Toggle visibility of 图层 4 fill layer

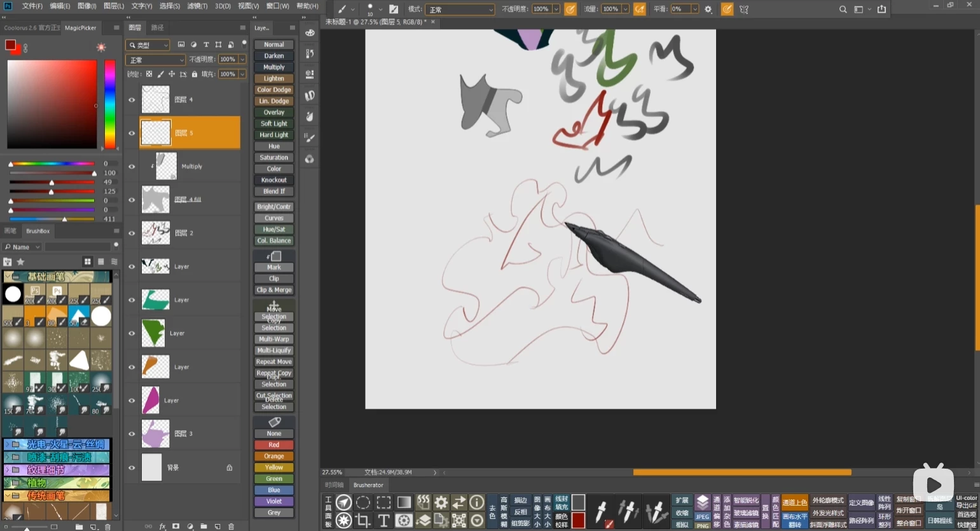point(132,200)
